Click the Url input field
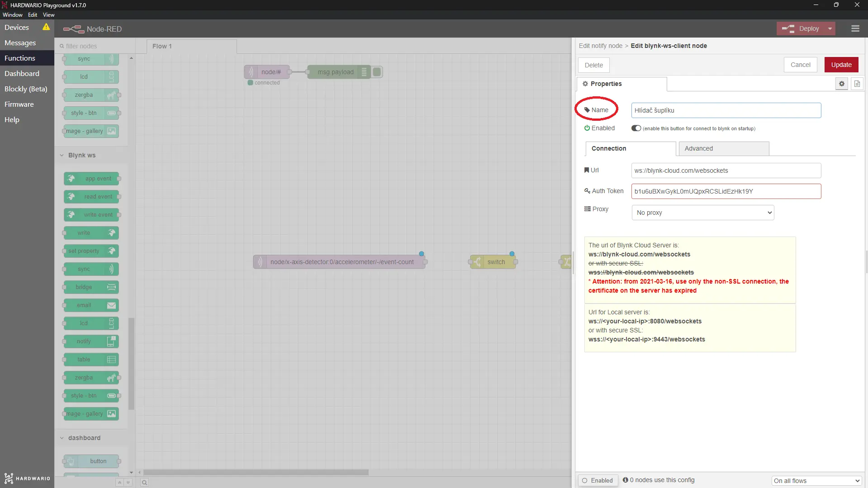The width and height of the screenshot is (868, 488). [726, 171]
